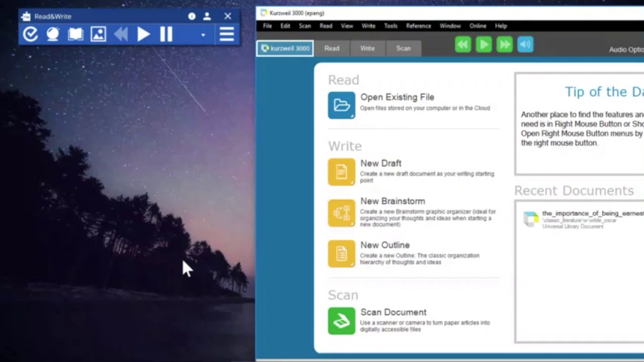The height and width of the screenshot is (362, 644).
Task: Open the Window menu
Action: 450,26
